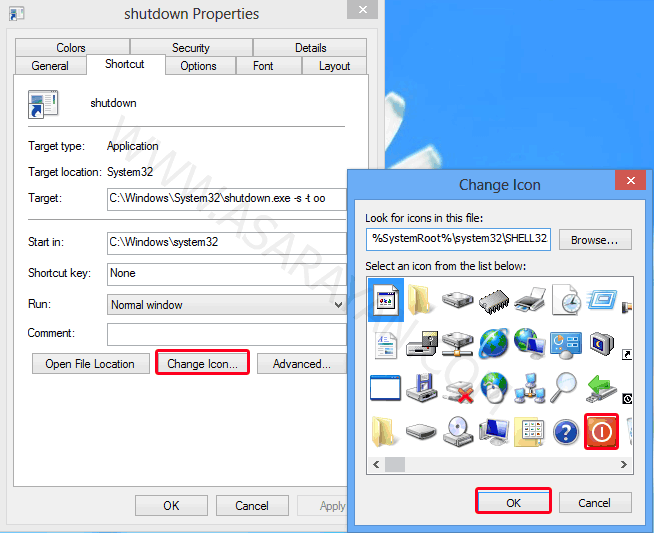Click the Advanced... button
Image resolution: width=654 pixels, height=533 pixels.
point(301,364)
